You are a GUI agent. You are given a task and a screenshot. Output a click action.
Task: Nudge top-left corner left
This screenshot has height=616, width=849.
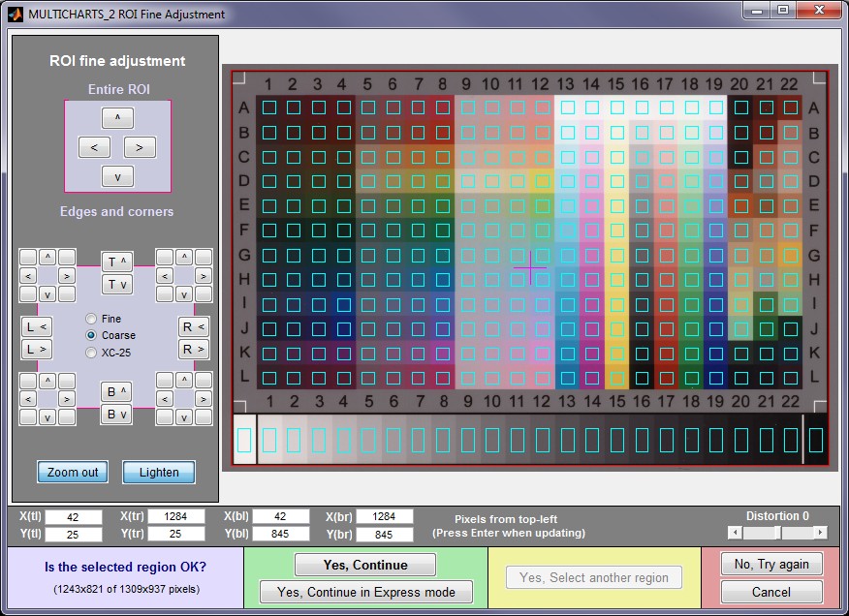tap(28, 276)
